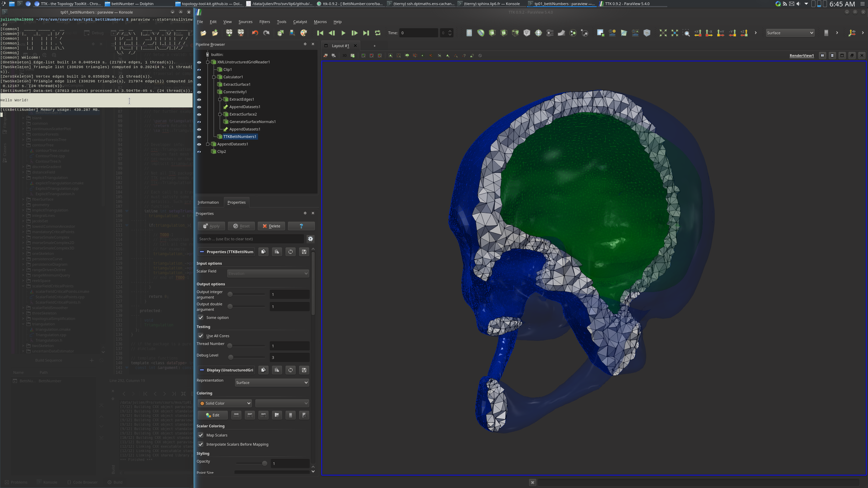Hide TTKBettiNumbers1 via its eye icon

tap(199, 137)
